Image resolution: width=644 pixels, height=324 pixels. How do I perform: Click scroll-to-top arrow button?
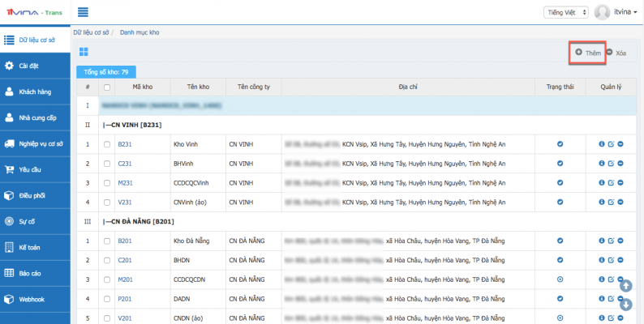pyautogui.click(x=625, y=285)
